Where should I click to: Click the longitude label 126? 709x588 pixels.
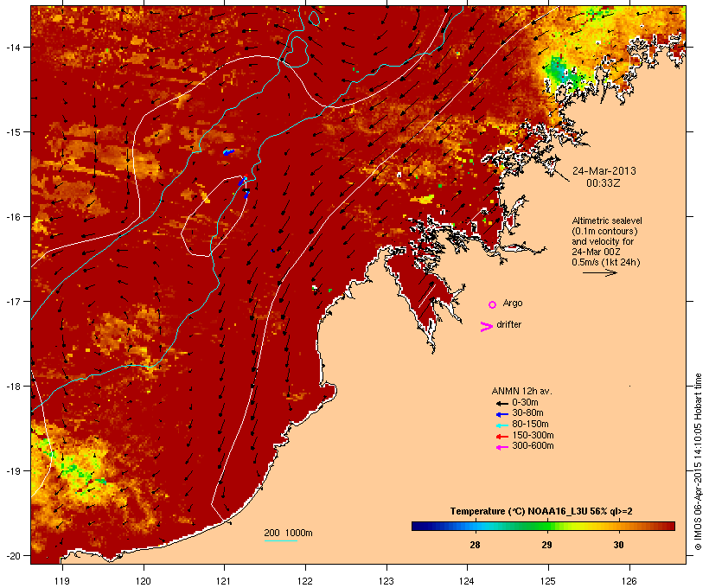point(629,581)
